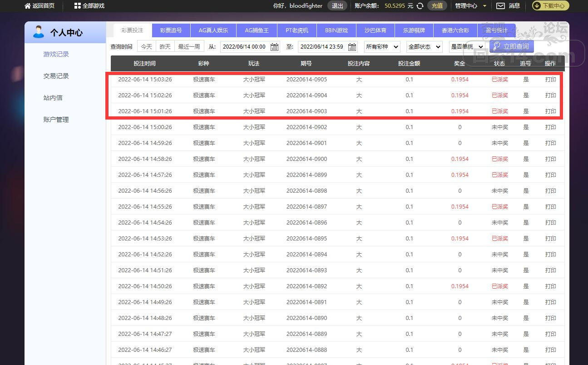Open 交易记录 in the sidebar
This screenshot has height=365, width=588.
coord(56,76)
